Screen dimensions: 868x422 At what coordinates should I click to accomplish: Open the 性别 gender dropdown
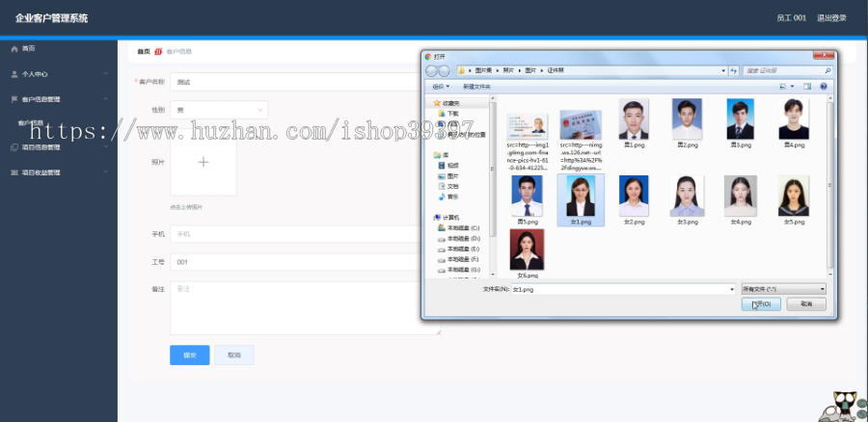tap(219, 110)
